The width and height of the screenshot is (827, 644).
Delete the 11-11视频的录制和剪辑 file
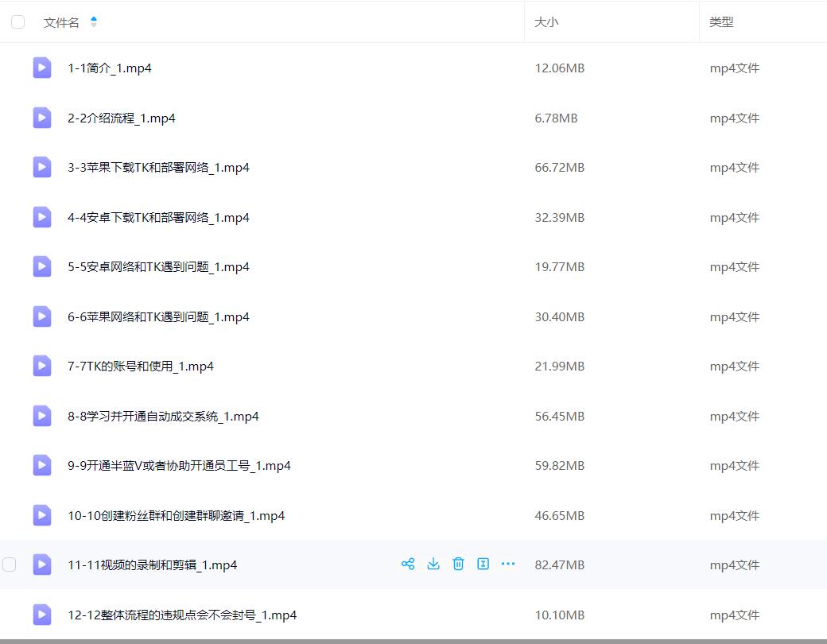(x=458, y=564)
